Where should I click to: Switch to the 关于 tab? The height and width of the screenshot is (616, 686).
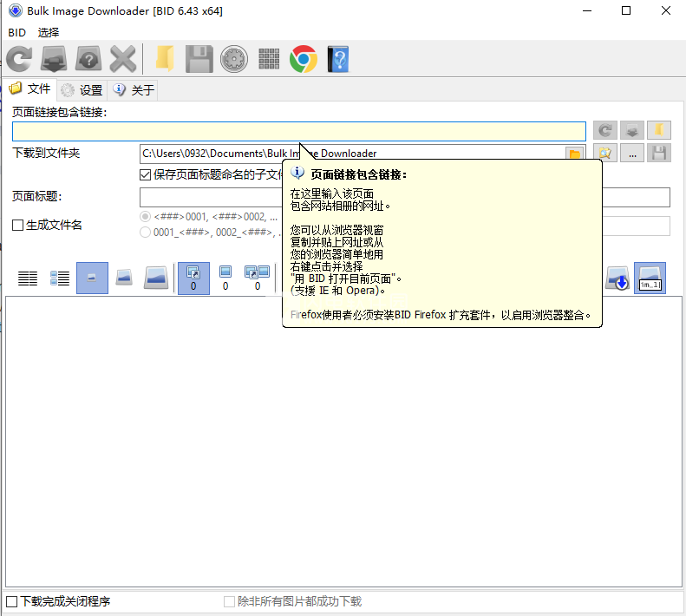coord(134,90)
